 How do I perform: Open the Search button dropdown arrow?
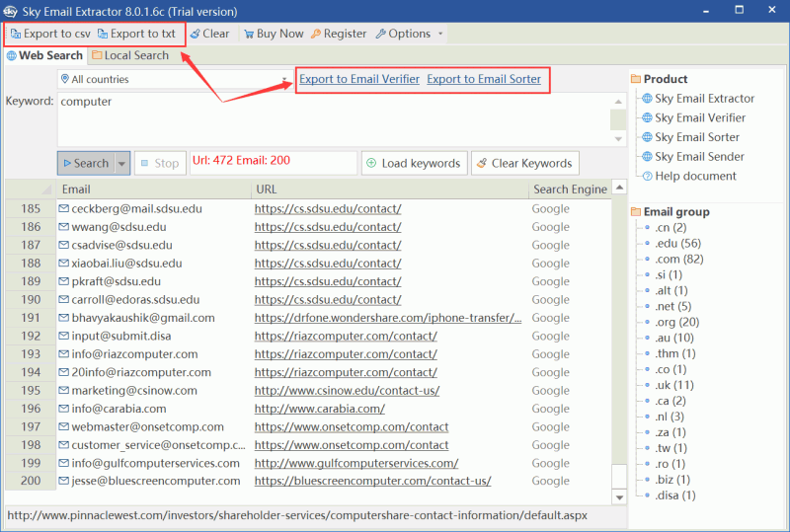click(x=122, y=163)
